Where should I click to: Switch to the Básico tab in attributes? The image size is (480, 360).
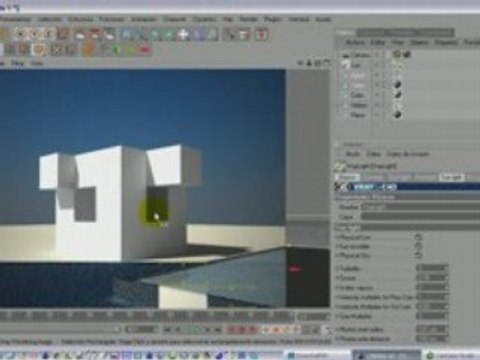[348, 177]
